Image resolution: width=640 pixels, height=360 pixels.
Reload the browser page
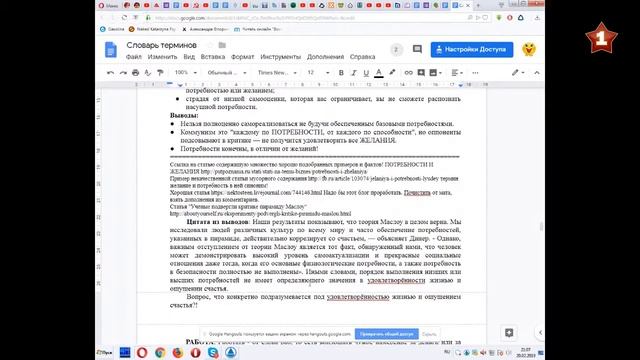point(124,18)
